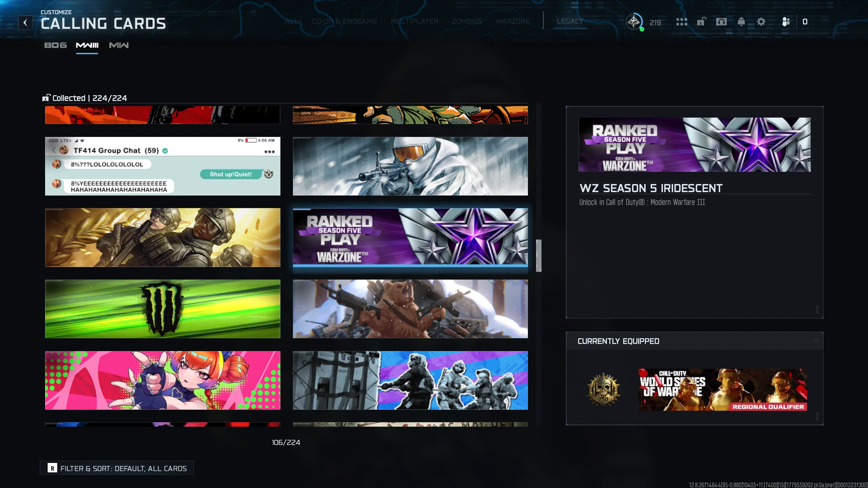868x488 pixels.
Task: Click the equipped World Series of Warzone card
Action: (723, 390)
